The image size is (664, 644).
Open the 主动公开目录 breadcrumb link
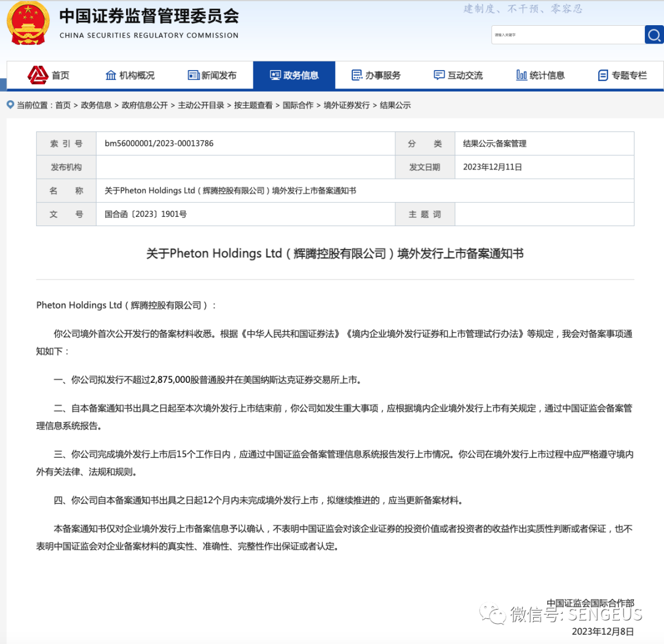(201, 105)
